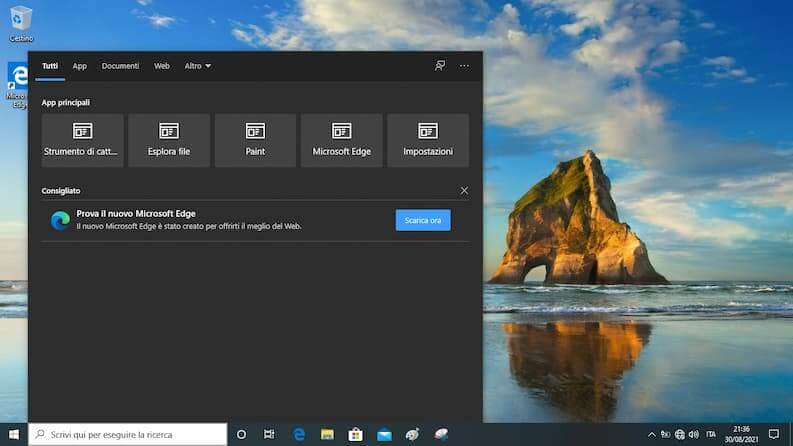
Task: Select the Cestino recycle bin desktop icon
Action: click(x=20, y=23)
